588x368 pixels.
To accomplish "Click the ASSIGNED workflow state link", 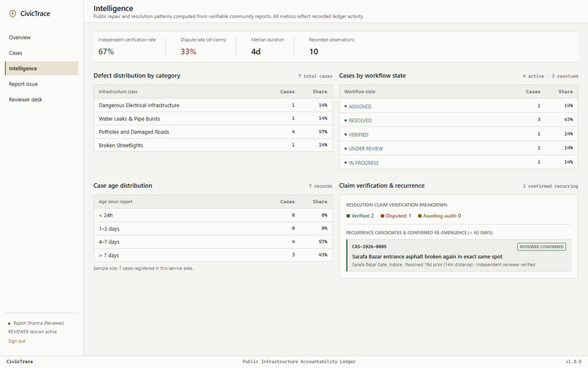I will (x=360, y=107).
